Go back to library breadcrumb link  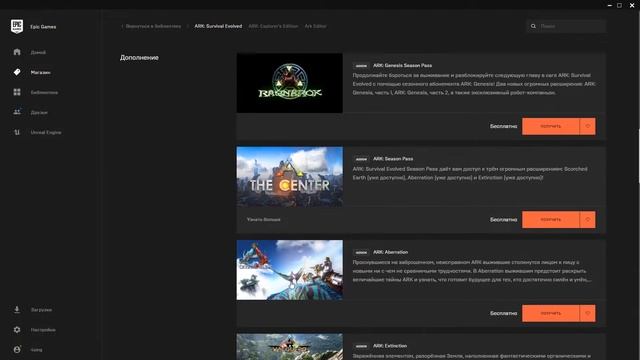(151, 26)
